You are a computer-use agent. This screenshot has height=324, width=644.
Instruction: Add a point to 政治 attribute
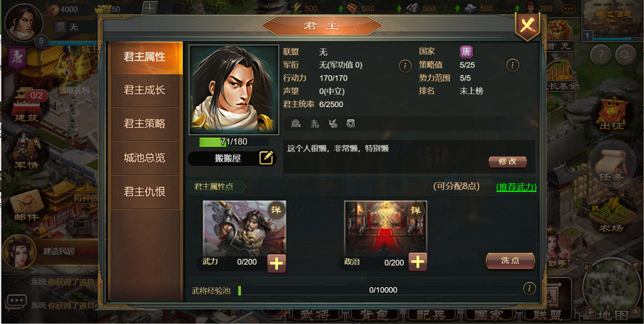418,262
